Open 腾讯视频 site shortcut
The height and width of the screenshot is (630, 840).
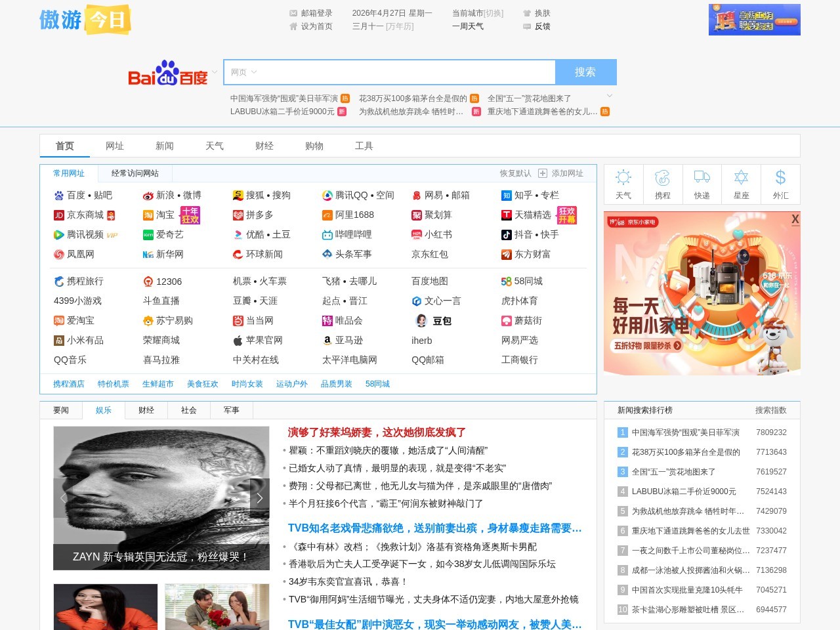(79, 234)
